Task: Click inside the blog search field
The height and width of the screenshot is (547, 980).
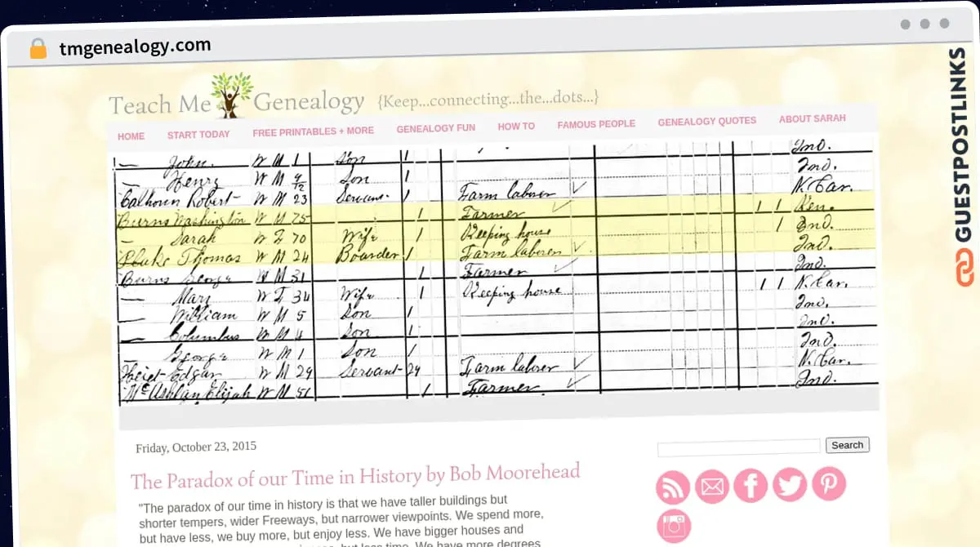Action: pos(737,445)
